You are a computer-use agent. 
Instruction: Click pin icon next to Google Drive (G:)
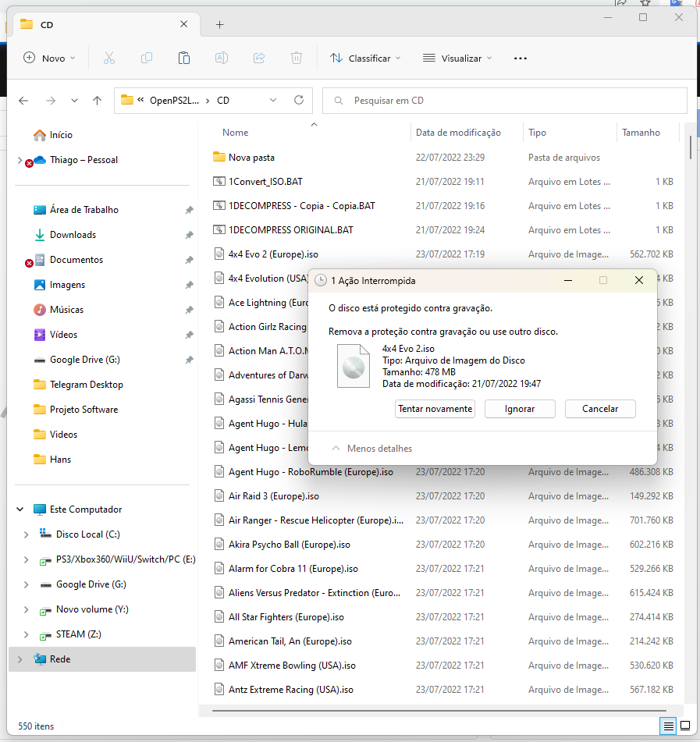tap(190, 360)
